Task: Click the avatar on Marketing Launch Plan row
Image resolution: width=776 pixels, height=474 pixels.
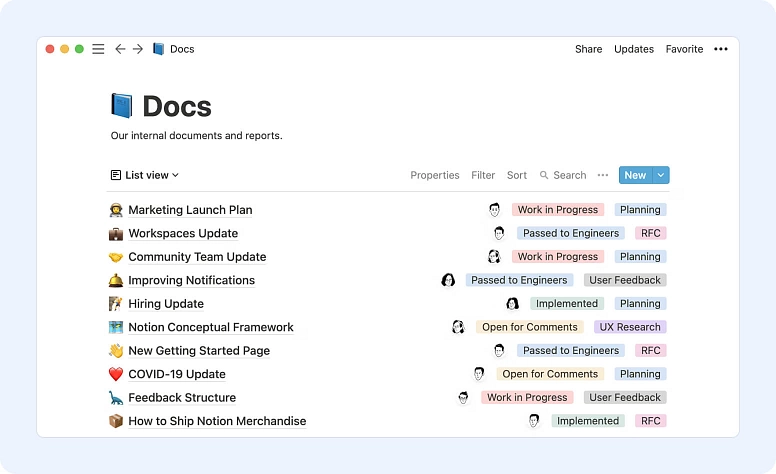Action: click(494, 210)
